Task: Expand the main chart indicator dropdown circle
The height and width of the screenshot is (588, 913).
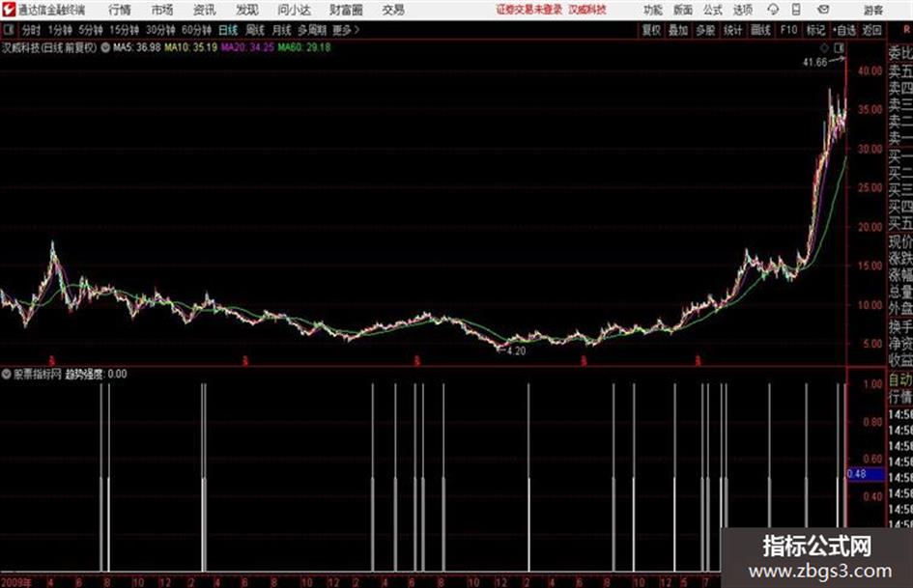Action: pos(105,47)
